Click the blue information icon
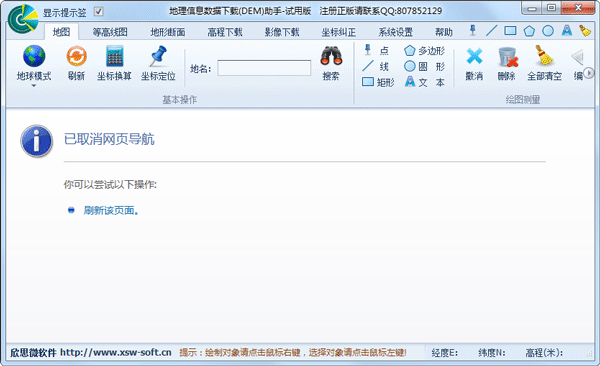This screenshot has width=600, height=366. pos(36,141)
